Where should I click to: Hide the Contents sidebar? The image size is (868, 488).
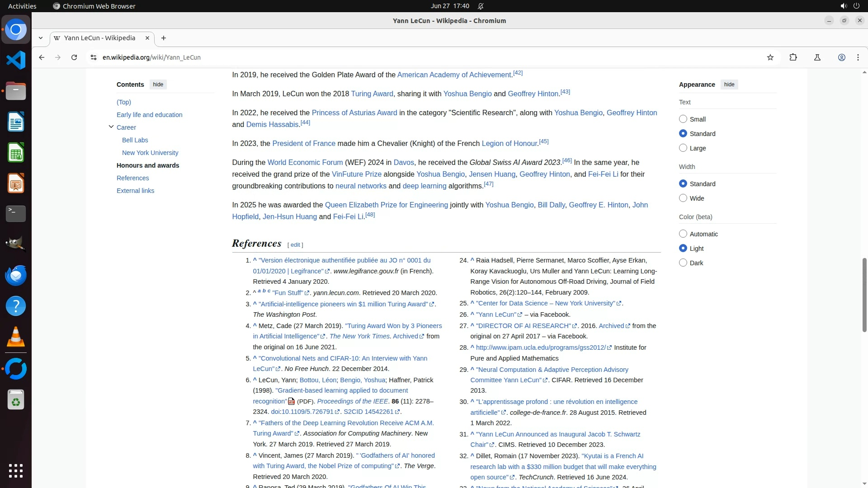pos(158,84)
